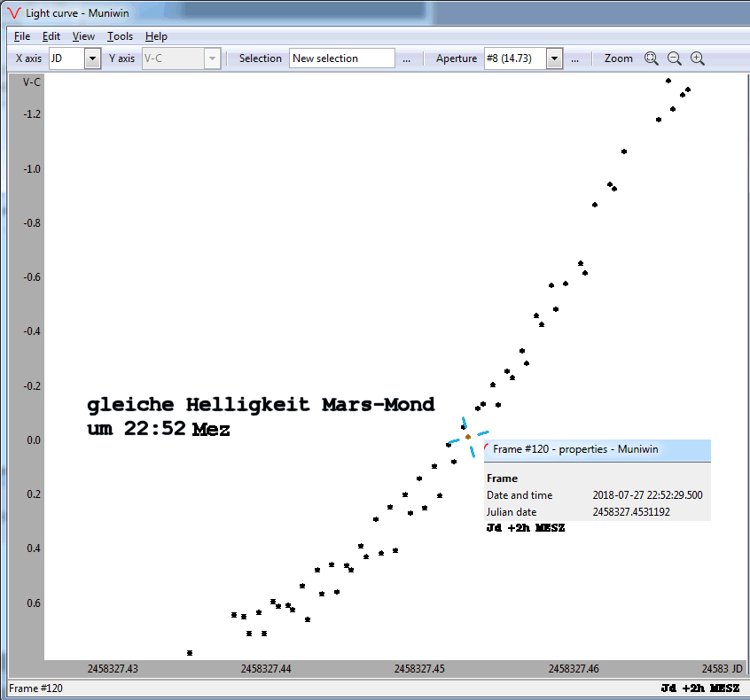Click the icon in Frame #120 properties title

[487, 450]
